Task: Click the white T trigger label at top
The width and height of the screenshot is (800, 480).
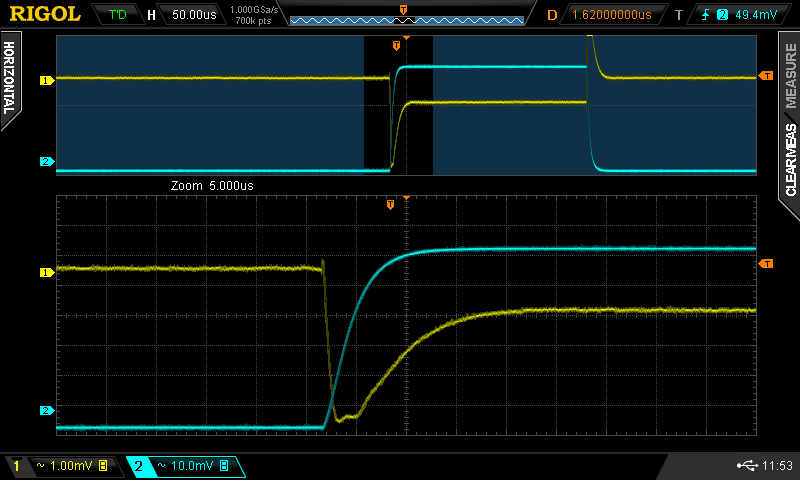Action: pyautogui.click(x=679, y=15)
